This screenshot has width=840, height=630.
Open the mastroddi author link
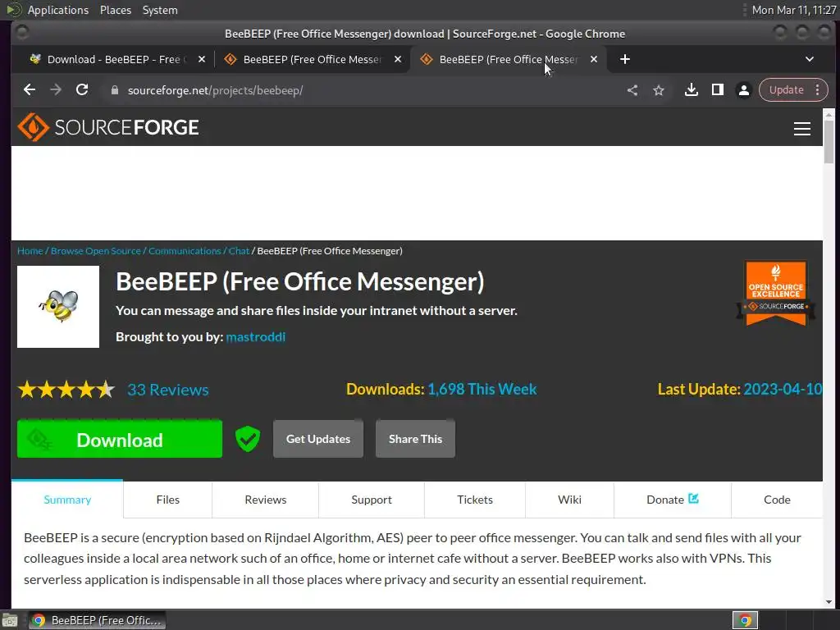click(x=256, y=336)
